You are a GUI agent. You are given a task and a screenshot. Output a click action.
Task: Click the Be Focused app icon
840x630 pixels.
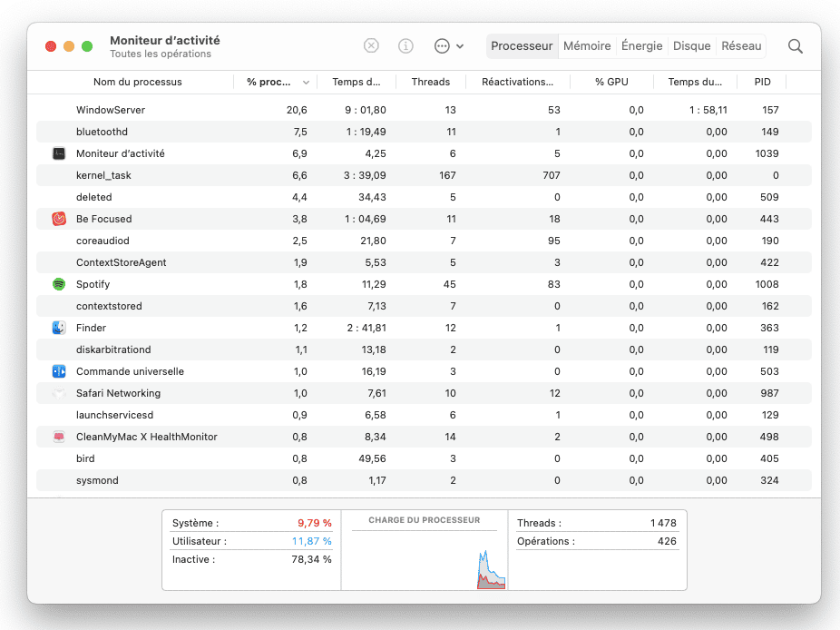[59, 219]
